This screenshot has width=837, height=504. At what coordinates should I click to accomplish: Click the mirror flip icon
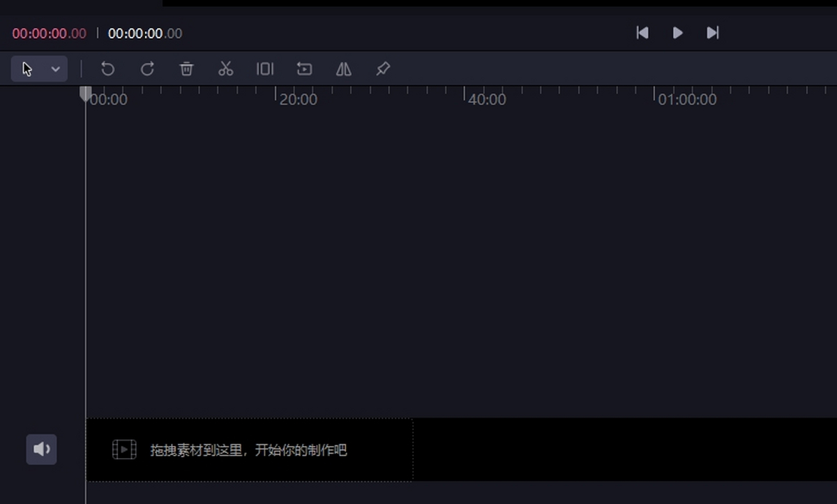point(344,69)
